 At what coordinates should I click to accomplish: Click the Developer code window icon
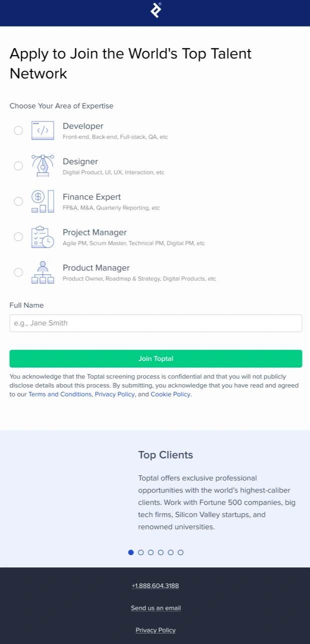coord(43,130)
